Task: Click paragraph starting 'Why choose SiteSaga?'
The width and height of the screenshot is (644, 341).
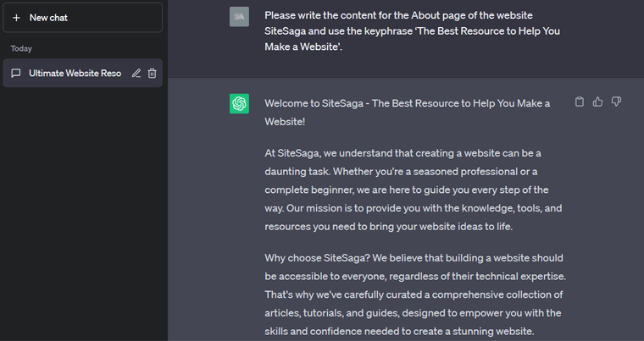Action: 415,294
